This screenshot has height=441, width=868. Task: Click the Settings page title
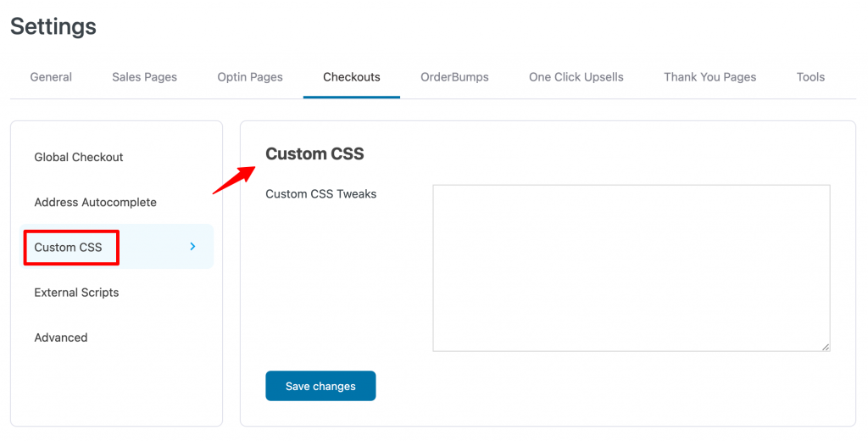pyautogui.click(x=53, y=26)
